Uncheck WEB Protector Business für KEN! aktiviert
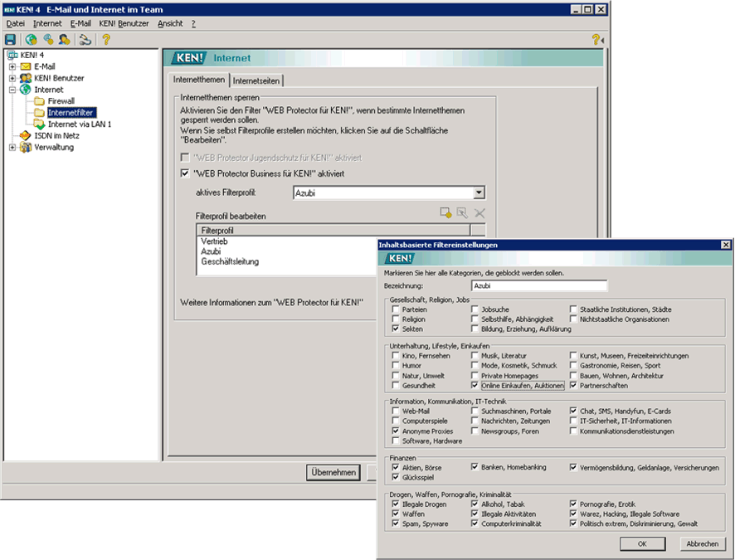 click(x=185, y=173)
